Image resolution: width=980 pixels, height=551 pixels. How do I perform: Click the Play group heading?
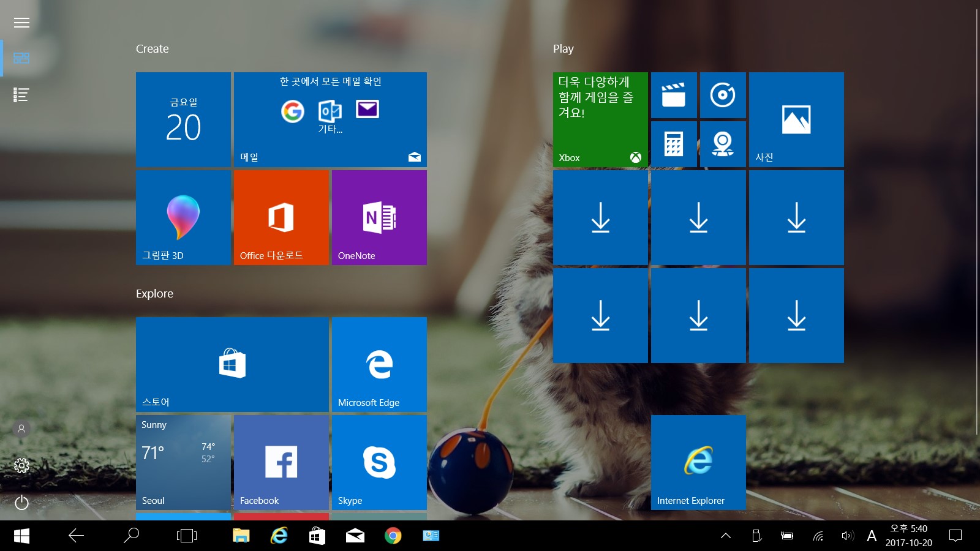[563, 49]
